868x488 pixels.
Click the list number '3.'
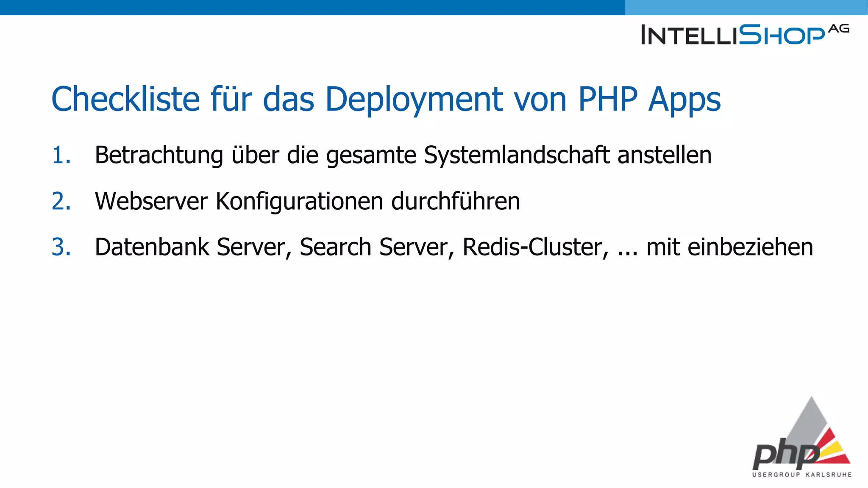tap(61, 247)
